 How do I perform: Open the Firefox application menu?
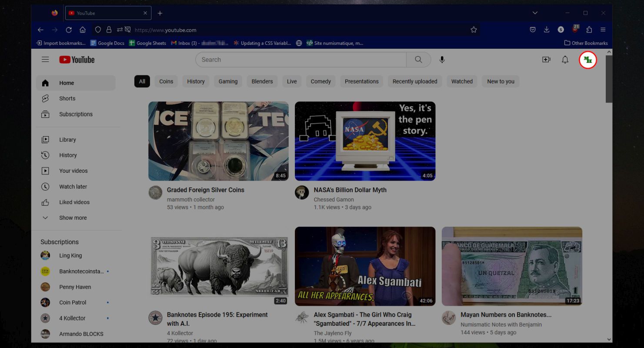click(603, 30)
